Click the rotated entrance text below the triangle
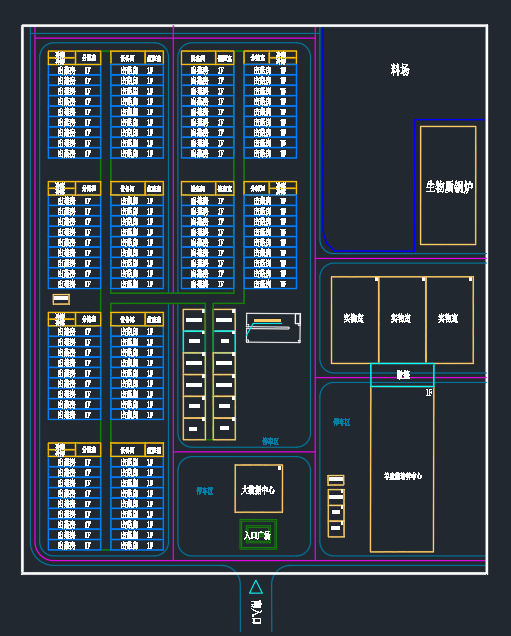Image resolution: width=511 pixels, height=636 pixels. 256,612
